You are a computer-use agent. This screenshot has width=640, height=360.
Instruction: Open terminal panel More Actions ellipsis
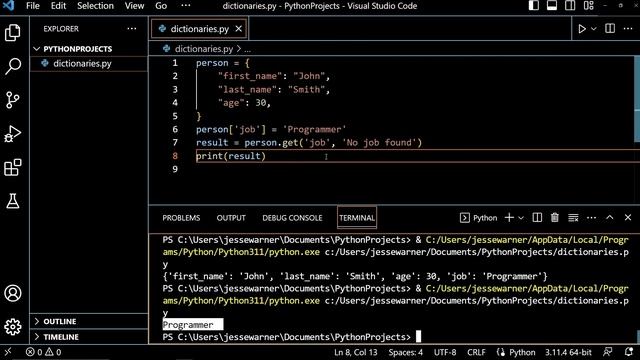[x=591, y=218]
